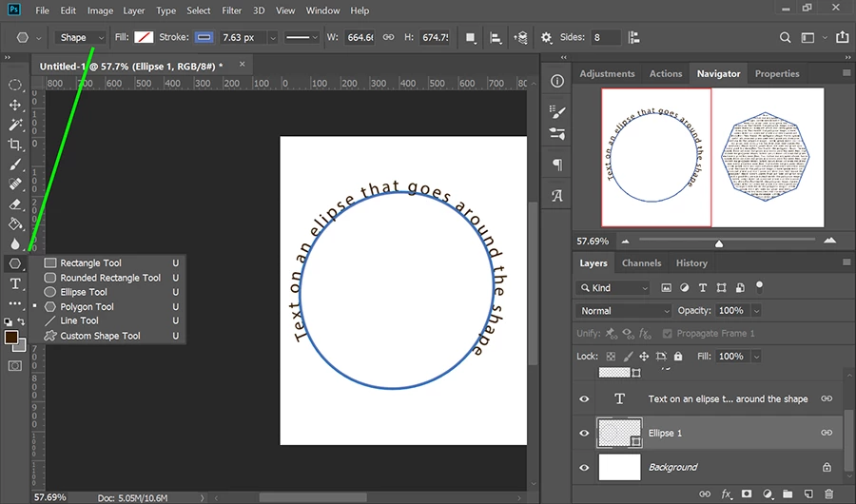Click the foreground color swatch
This screenshot has height=504, width=856.
pyautogui.click(x=10, y=337)
